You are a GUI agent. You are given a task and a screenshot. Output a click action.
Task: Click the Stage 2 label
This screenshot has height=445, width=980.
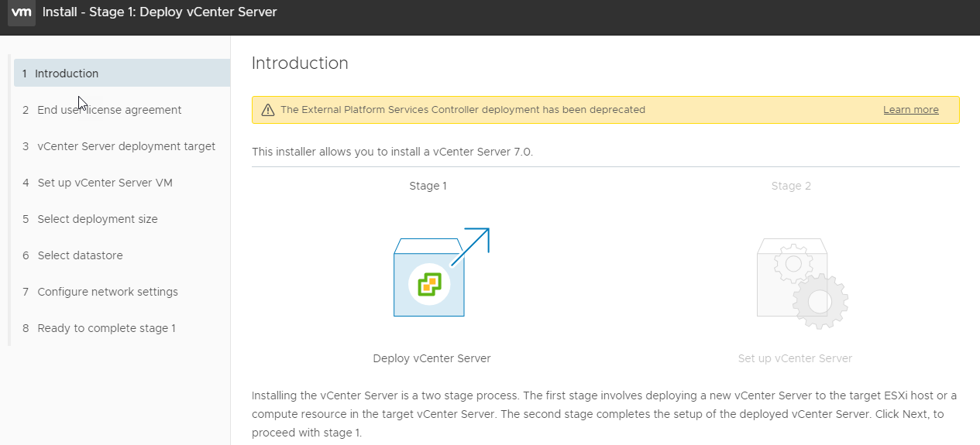click(791, 186)
